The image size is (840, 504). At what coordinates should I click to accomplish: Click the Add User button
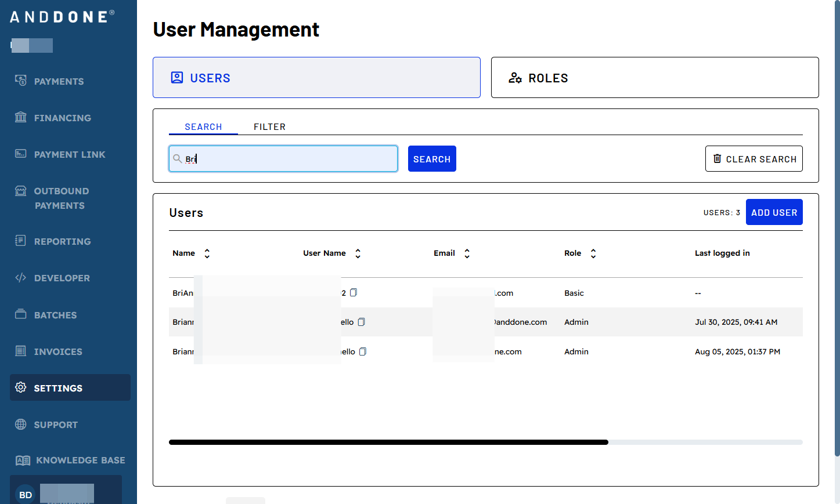click(774, 212)
